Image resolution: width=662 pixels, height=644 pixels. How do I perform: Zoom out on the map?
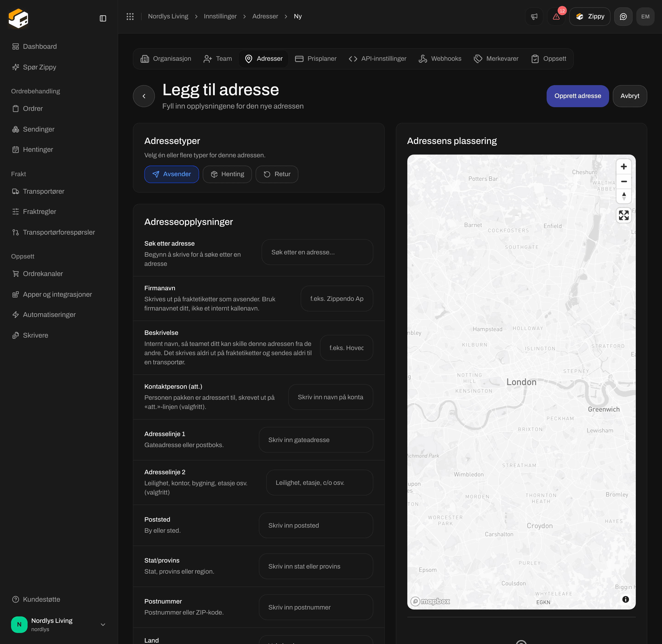click(x=624, y=181)
